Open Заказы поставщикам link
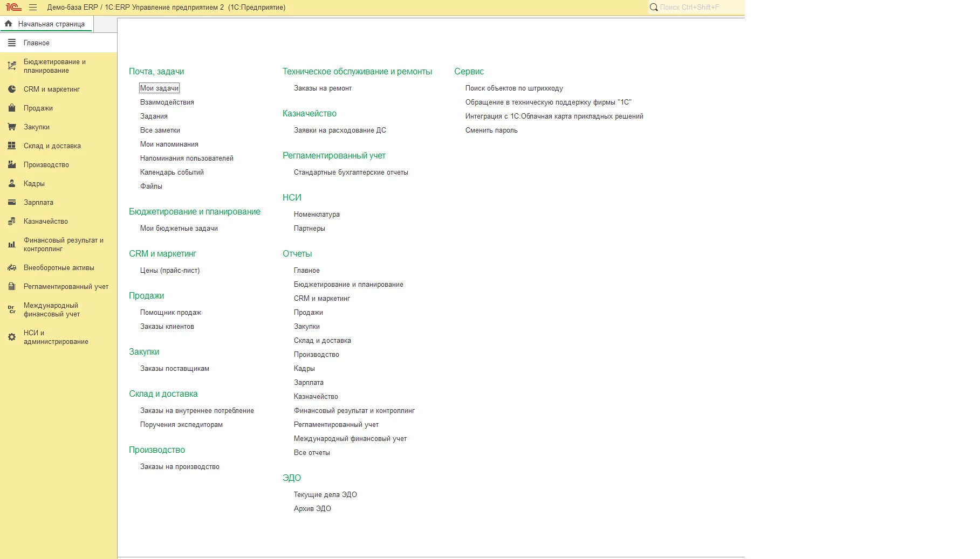 [x=175, y=368]
